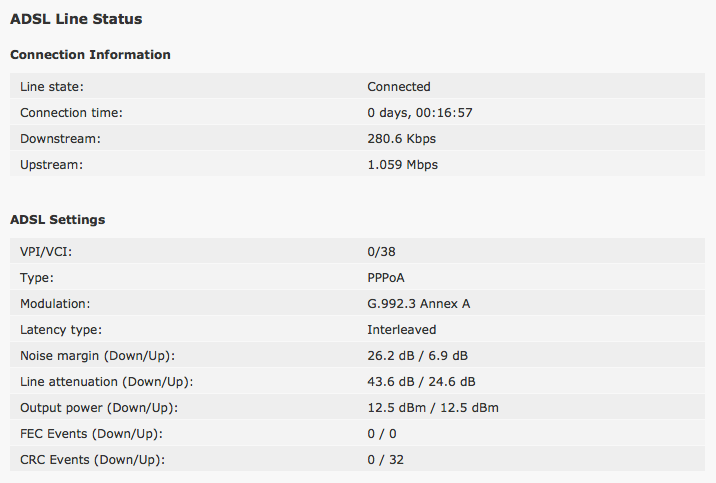The image size is (716, 483).
Task: Click the ADSL Line Status heading
Action: [x=76, y=19]
